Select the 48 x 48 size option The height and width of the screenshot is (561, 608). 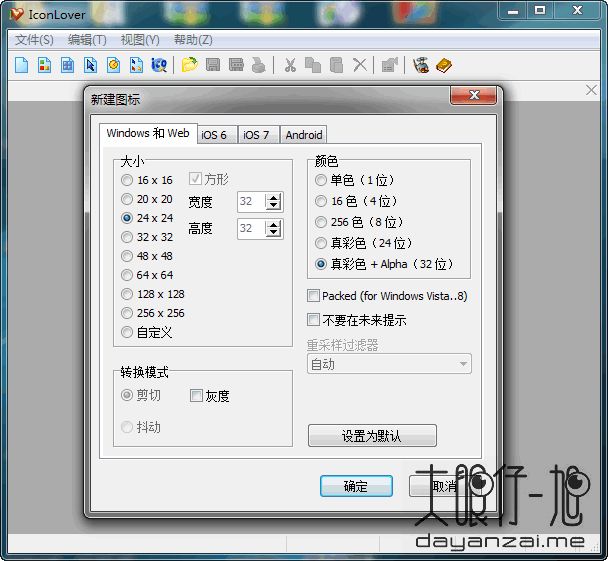[147, 256]
